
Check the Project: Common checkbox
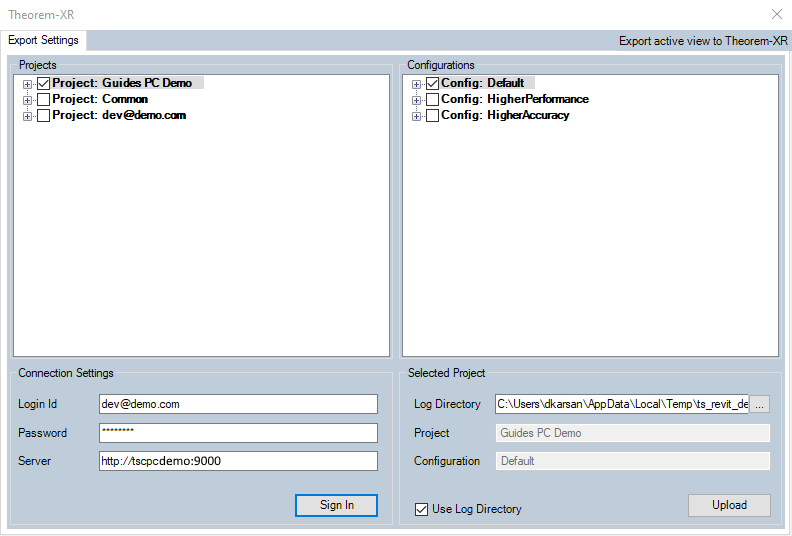[43, 100]
